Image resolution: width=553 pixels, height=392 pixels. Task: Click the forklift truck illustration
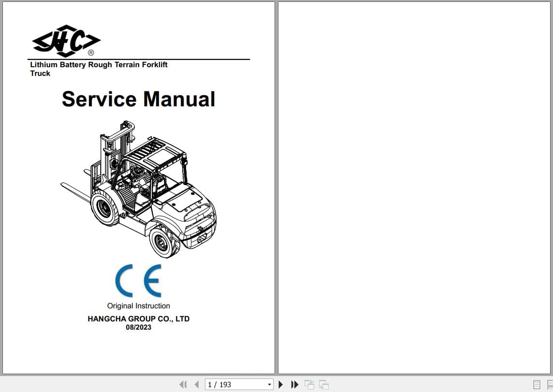[x=139, y=189]
